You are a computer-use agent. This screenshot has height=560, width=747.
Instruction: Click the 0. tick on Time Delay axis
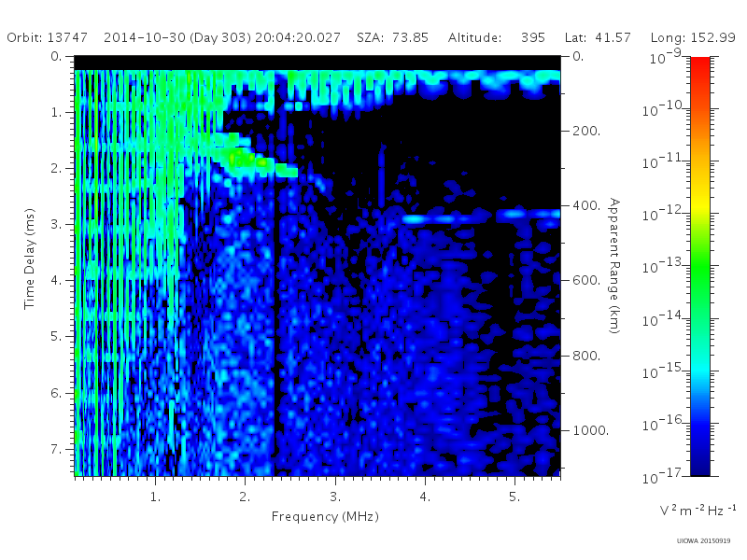click(x=56, y=56)
